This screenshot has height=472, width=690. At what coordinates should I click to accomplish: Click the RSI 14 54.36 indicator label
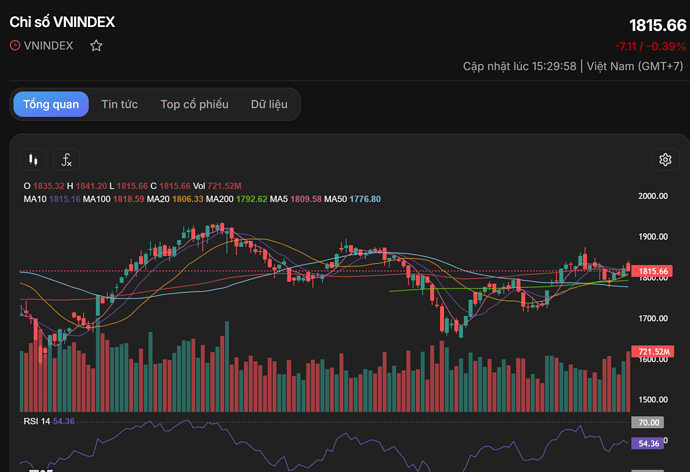coord(49,421)
